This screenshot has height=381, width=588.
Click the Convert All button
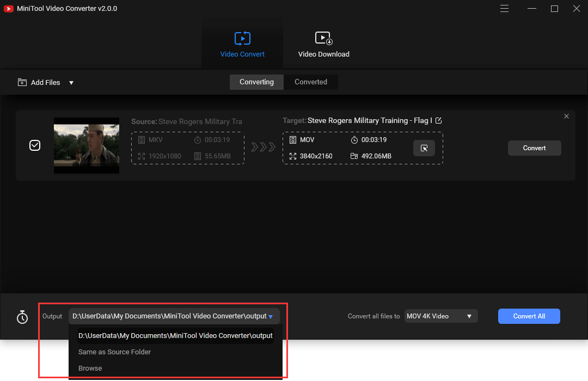pyautogui.click(x=529, y=316)
